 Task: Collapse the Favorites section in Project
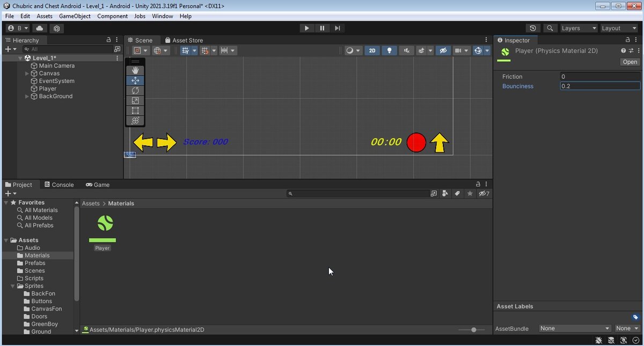point(6,203)
